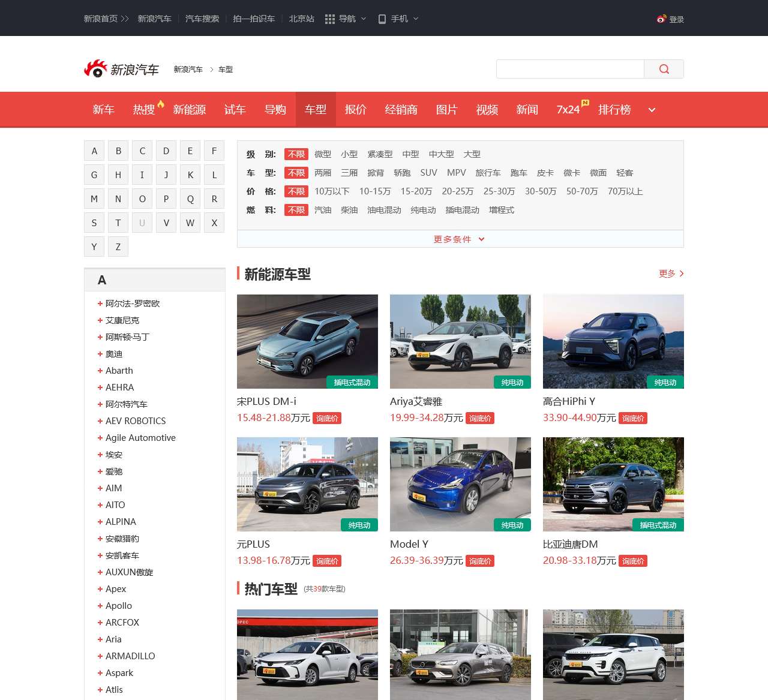768x700 pixels.
Task: Click the search magnifier icon
Action: tap(664, 69)
